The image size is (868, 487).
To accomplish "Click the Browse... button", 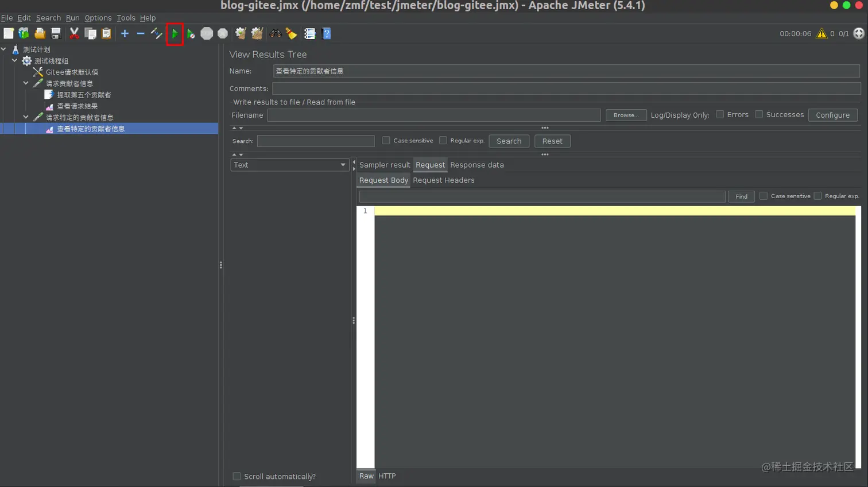I will click(x=626, y=115).
